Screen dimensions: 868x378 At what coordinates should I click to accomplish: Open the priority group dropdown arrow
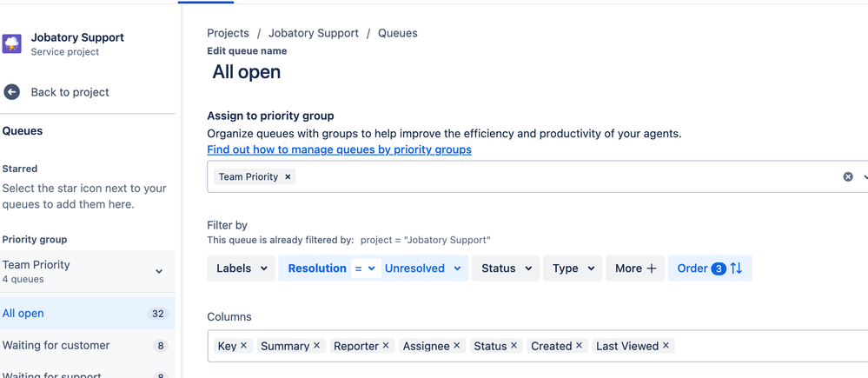point(865,176)
